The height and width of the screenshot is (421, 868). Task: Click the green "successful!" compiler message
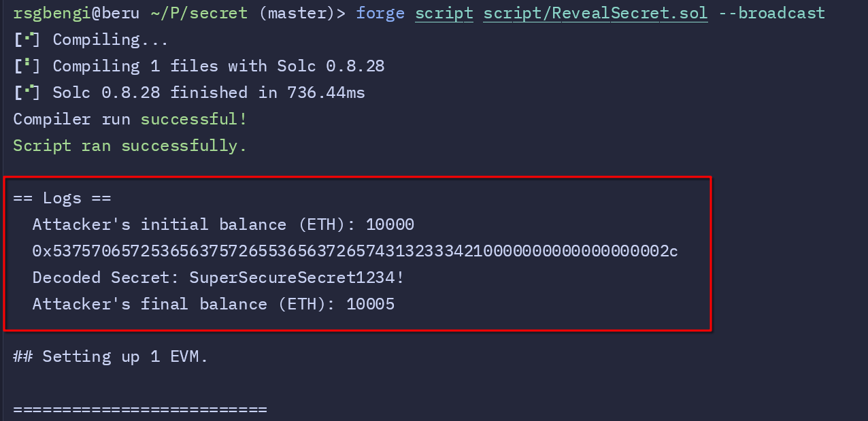pos(194,119)
